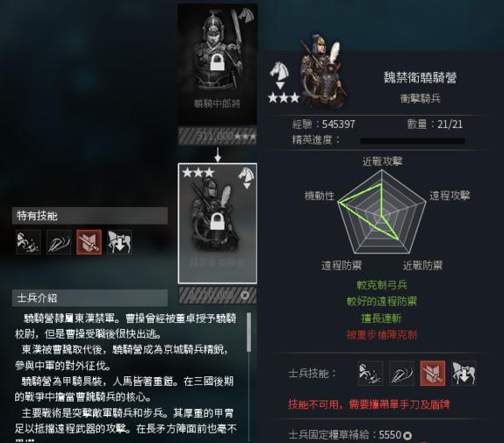Select the dismount icon beside 士兵技能

[x=464, y=374]
